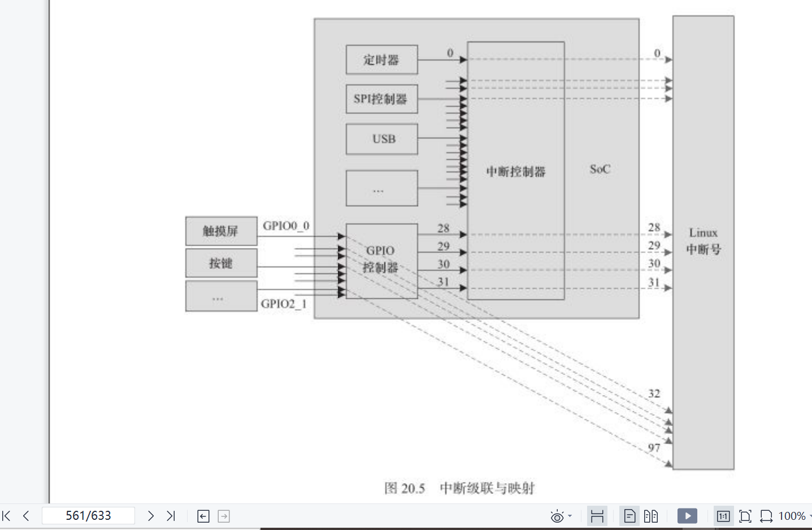The image size is (812, 530).
Task: Fit page to window
Action: [x=745, y=516]
